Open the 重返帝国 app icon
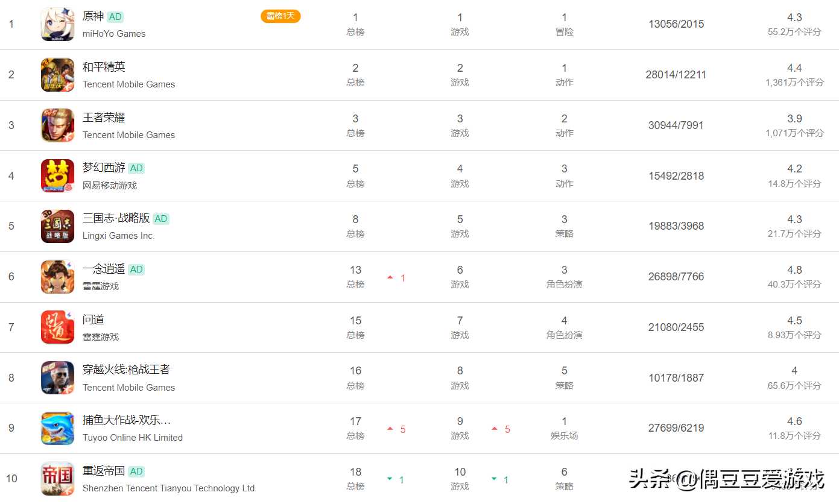Viewport: 839px width, 504px height. pyautogui.click(x=57, y=479)
